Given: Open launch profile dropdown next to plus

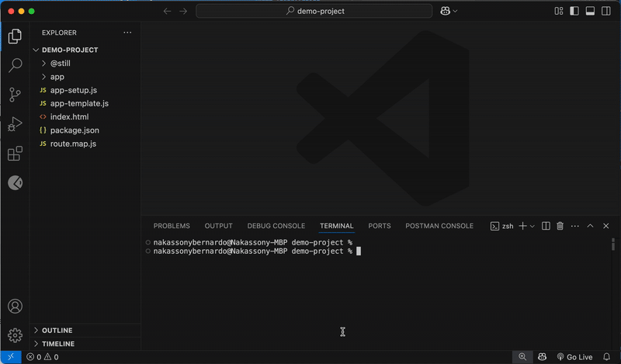Looking at the screenshot, I should coord(533,226).
